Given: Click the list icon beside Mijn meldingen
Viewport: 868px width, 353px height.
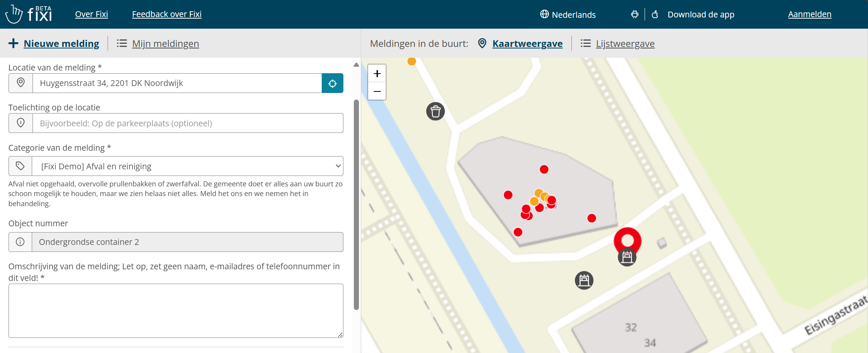Looking at the screenshot, I should pos(122,43).
